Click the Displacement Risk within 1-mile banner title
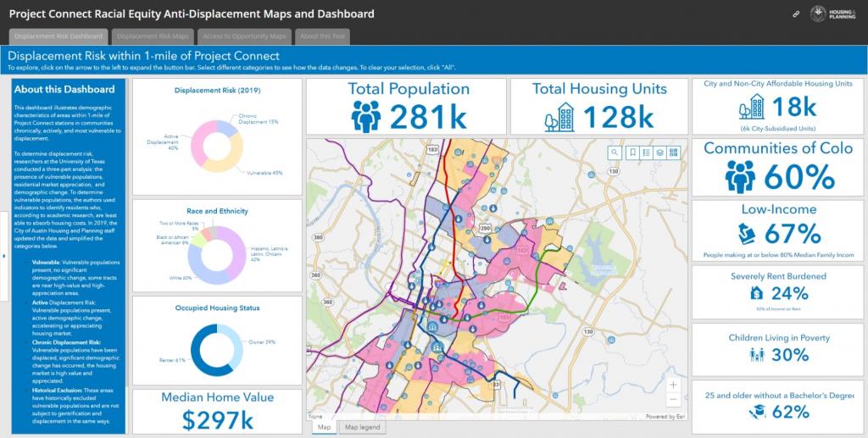 click(x=143, y=56)
